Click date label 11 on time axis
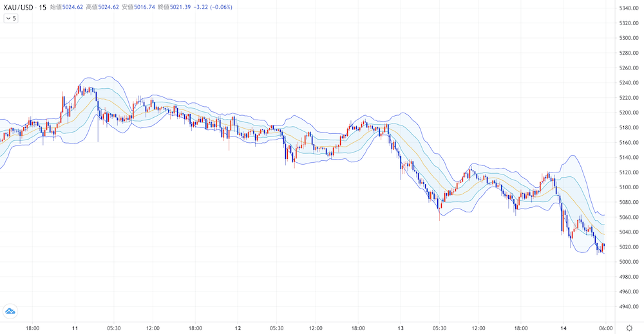 point(75,328)
